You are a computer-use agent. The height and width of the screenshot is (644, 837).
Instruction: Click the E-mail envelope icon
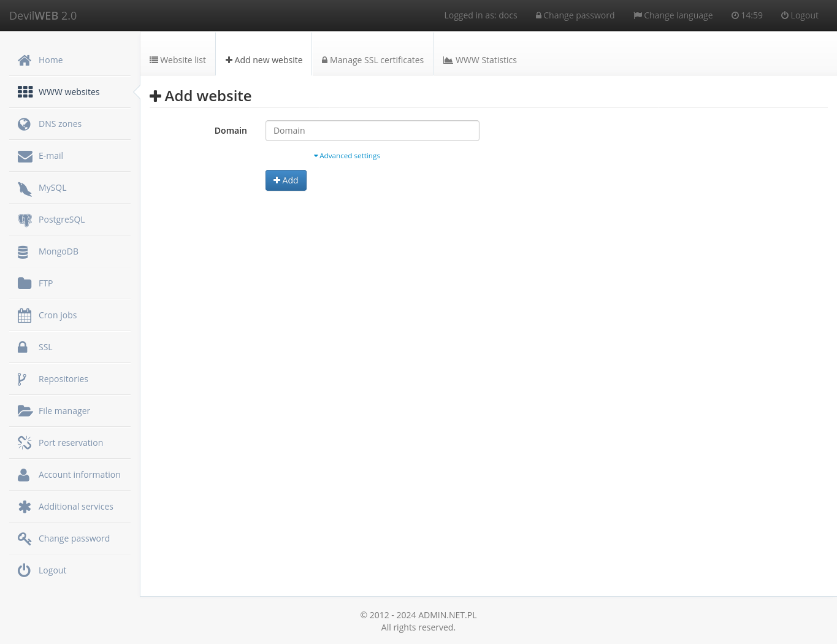click(x=25, y=155)
